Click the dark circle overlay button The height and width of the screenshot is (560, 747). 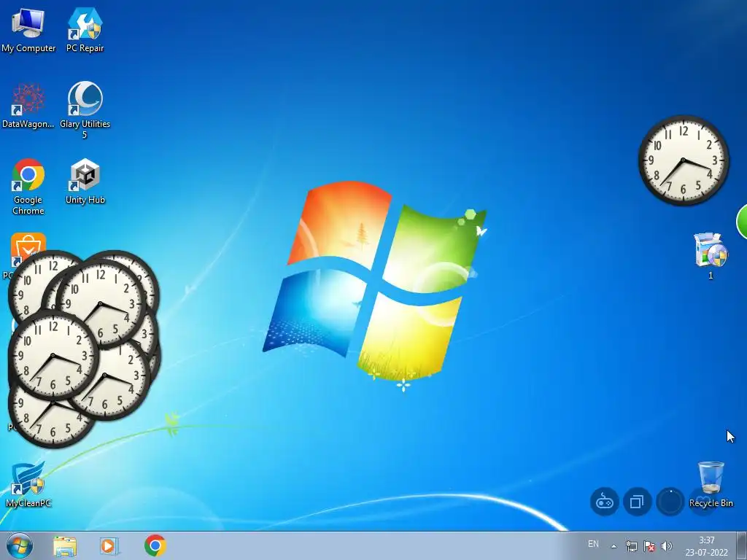[x=670, y=502]
